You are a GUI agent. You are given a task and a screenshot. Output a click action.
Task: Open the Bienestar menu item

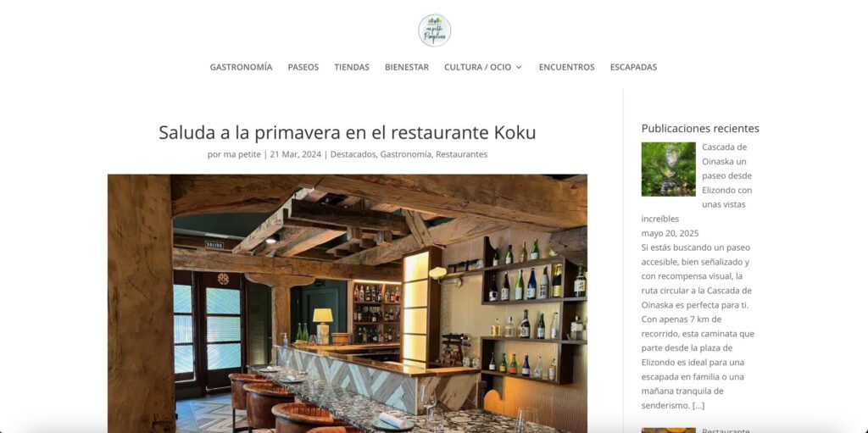(407, 67)
